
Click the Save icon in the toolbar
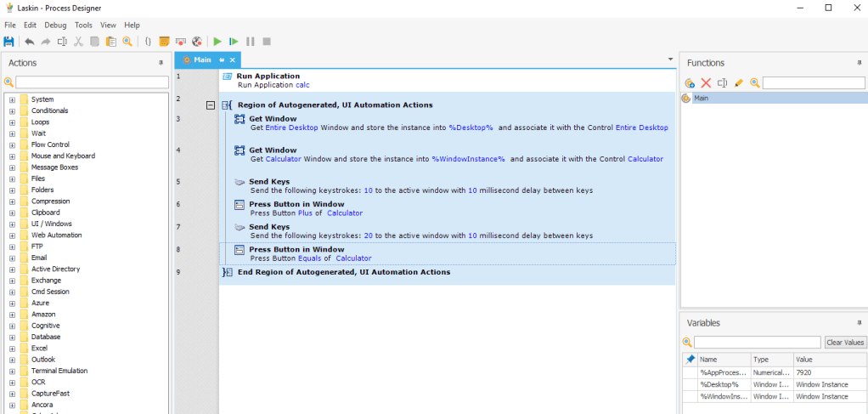pyautogui.click(x=9, y=41)
